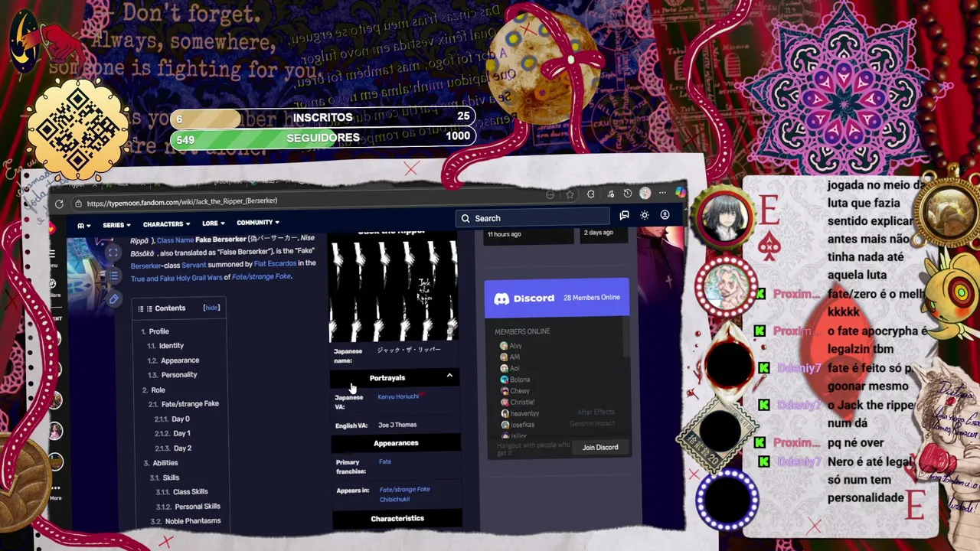This screenshot has width=980, height=551.
Task: Jump to Abilities section
Action: click(165, 463)
